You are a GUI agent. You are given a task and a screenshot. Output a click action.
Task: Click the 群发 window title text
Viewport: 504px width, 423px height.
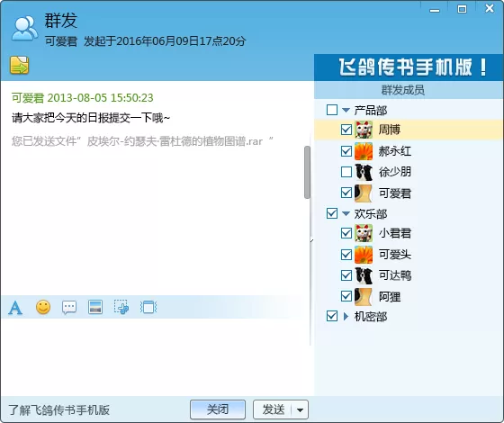[61, 21]
